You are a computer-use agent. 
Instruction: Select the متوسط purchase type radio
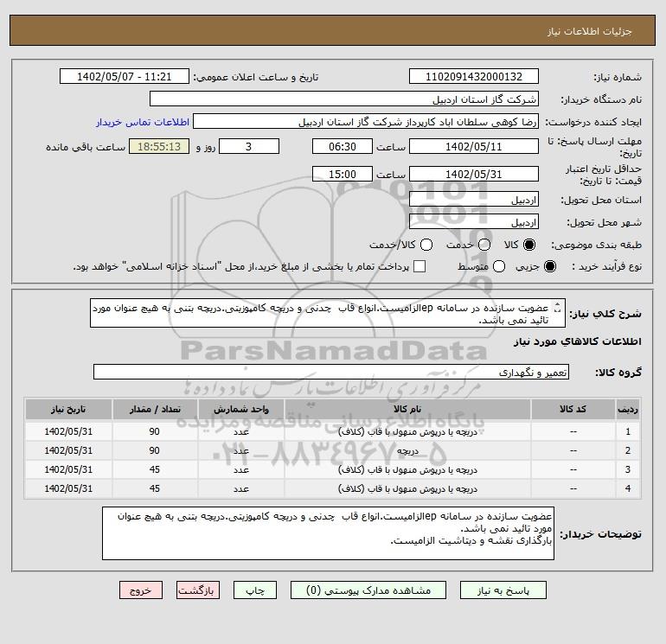click(x=499, y=266)
